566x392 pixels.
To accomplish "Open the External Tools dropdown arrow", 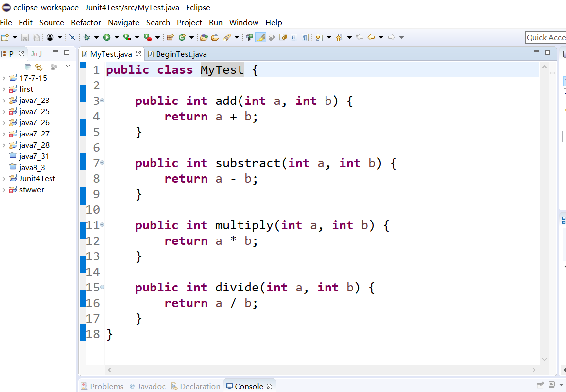I will (157, 37).
